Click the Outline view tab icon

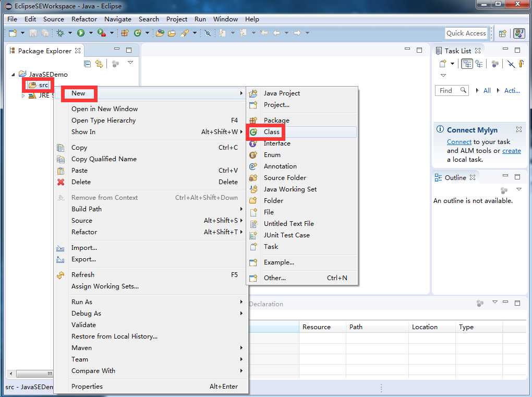tap(438, 178)
